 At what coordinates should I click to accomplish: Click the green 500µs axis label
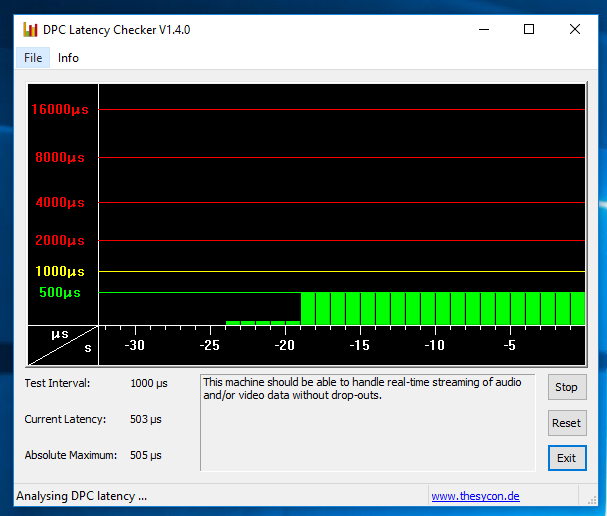click(60, 292)
